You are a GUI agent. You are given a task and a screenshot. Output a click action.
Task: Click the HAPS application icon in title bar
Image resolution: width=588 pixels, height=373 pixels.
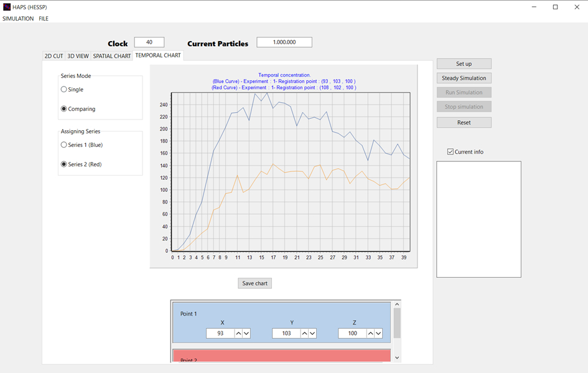click(x=7, y=7)
